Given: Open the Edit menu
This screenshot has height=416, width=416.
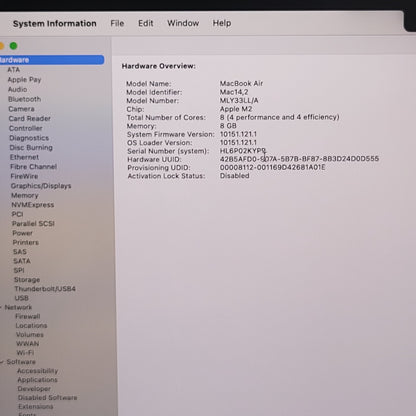Looking at the screenshot, I should click(146, 23).
